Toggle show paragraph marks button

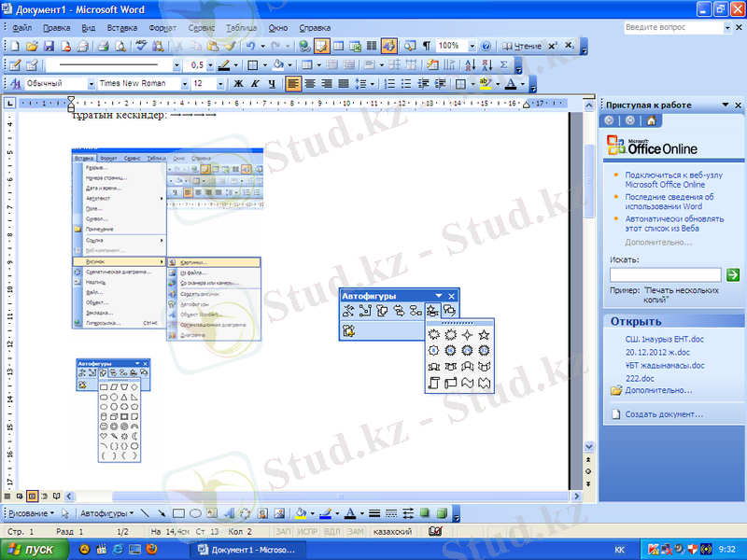point(427,46)
